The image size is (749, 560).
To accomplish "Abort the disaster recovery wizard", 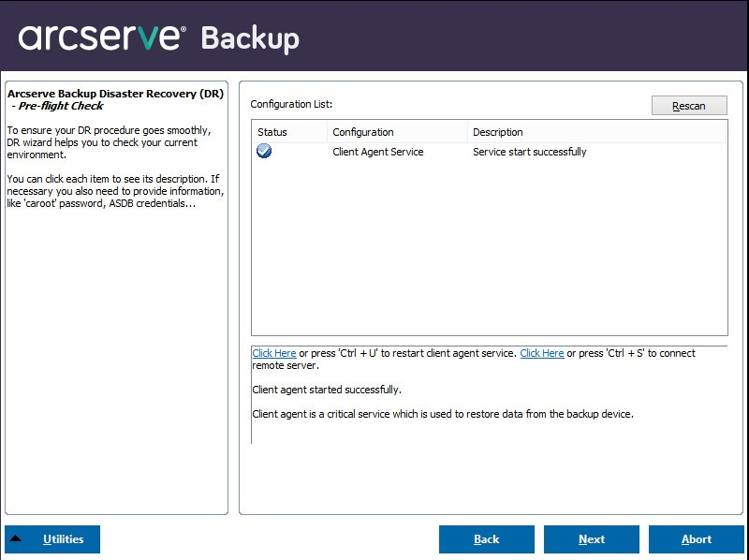I will [696, 539].
